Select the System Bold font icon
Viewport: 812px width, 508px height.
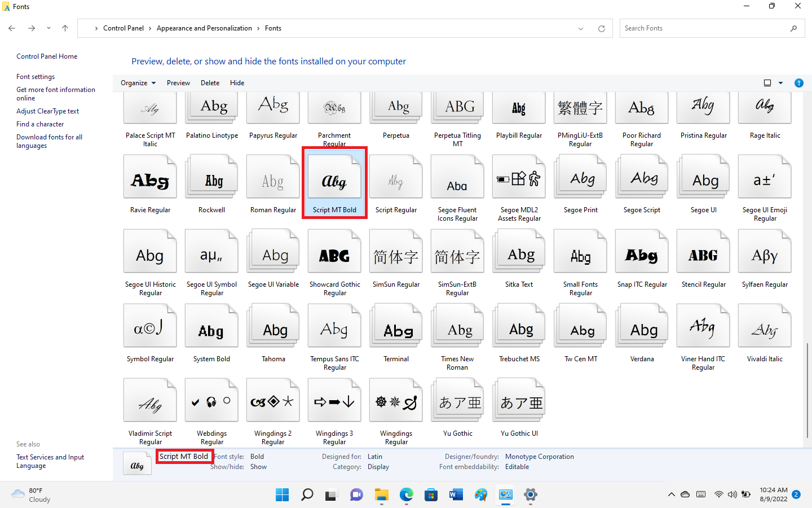click(211, 326)
